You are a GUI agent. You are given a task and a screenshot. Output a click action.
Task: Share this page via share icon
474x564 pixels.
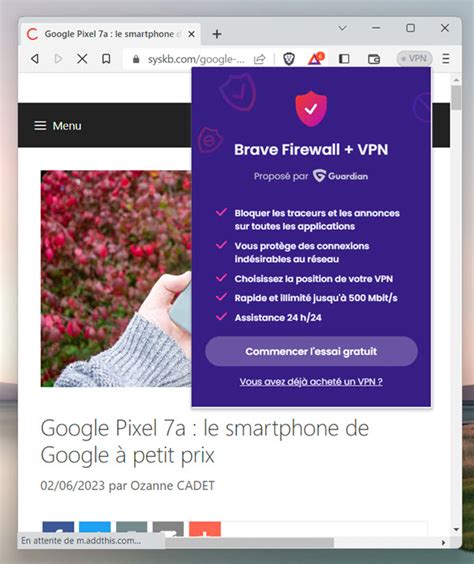coord(259,59)
